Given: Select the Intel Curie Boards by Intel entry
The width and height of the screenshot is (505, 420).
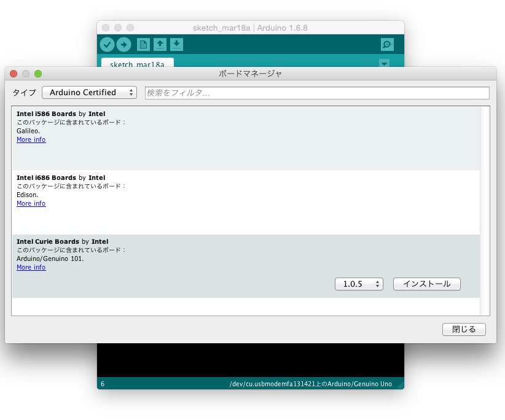Looking at the screenshot, I should (x=246, y=266).
